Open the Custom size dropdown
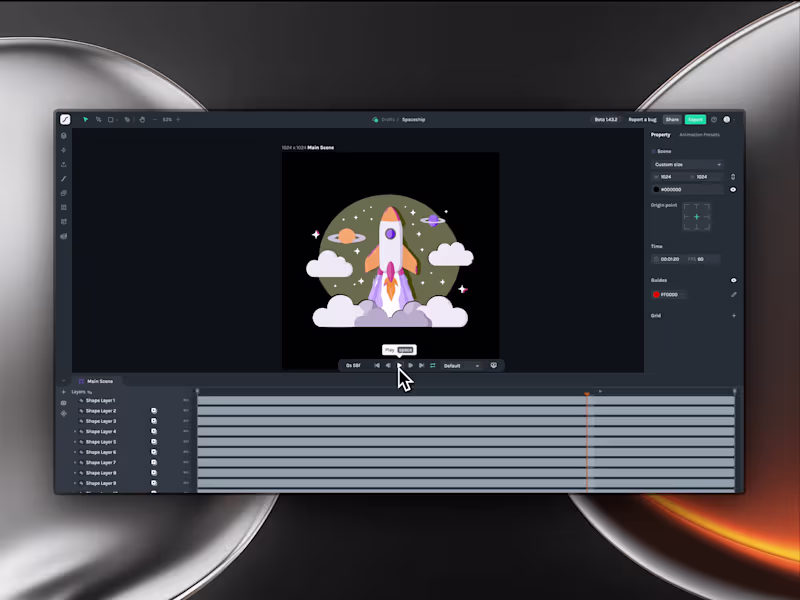The height and width of the screenshot is (600, 800). pos(687,164)
